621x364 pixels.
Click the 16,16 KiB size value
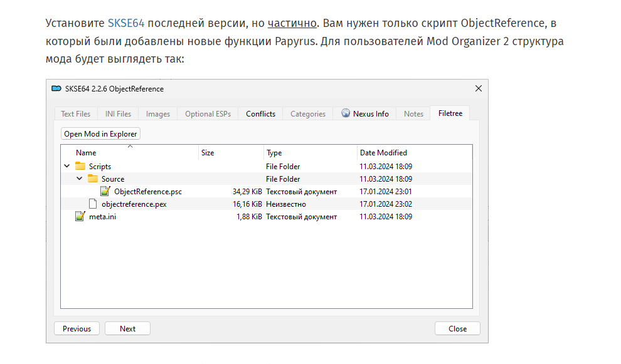pyautogui.click(x=247, y=204)
